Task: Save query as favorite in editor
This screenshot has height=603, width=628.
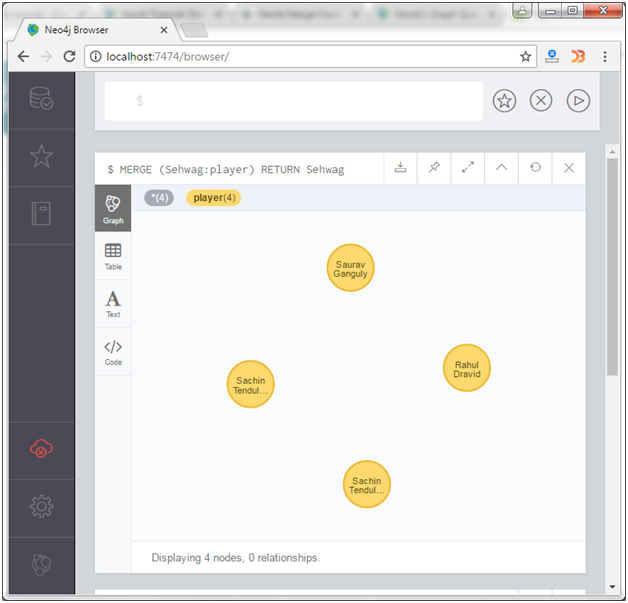Action: [504, 101]
